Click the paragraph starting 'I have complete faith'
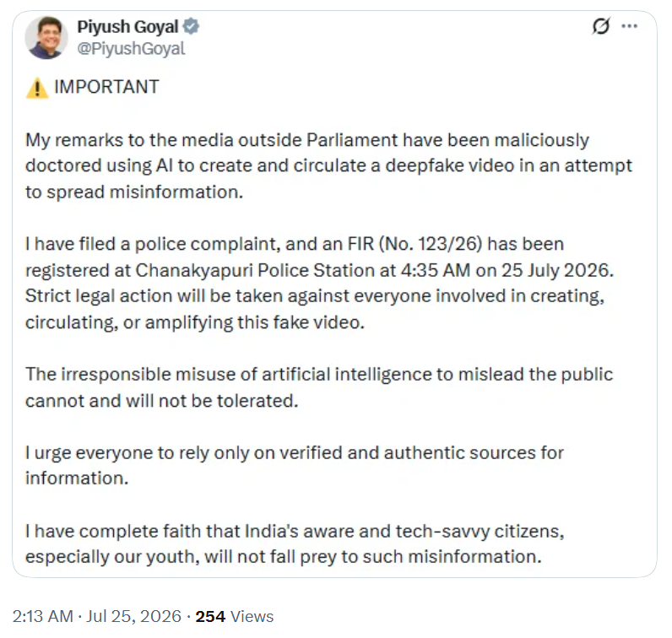The image size is (672, 638). [x=295, y=543]
